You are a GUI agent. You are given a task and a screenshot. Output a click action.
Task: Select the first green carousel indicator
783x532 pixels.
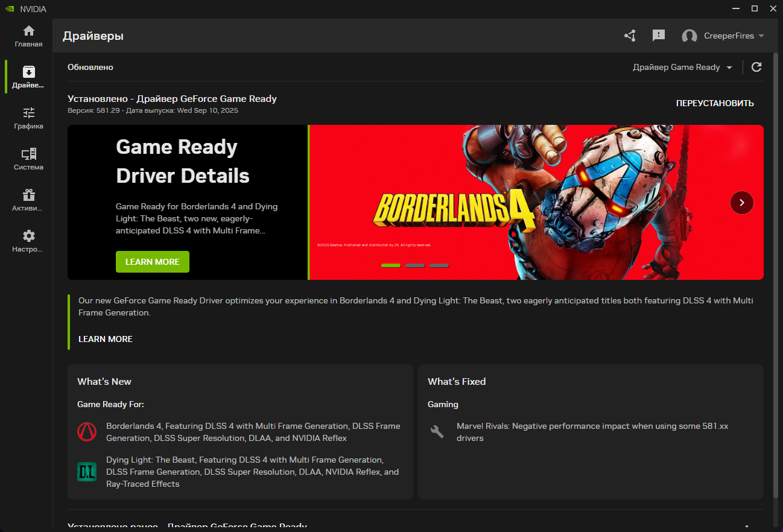tap(391, 265)
